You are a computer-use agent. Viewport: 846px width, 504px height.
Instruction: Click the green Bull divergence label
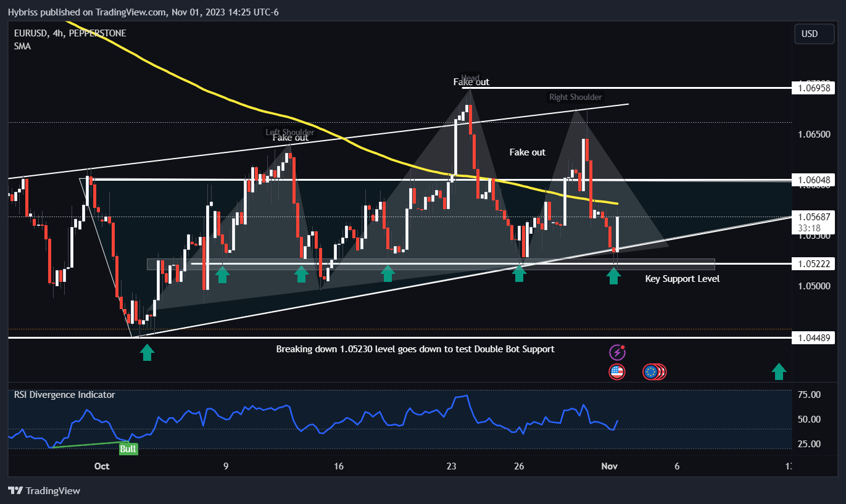click(x=128, y=449)
